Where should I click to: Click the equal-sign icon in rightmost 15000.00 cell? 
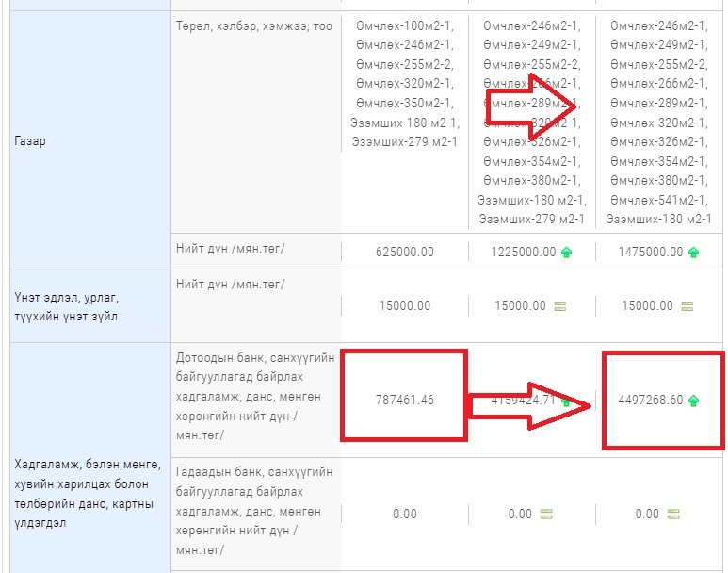[x=687, y=306]
